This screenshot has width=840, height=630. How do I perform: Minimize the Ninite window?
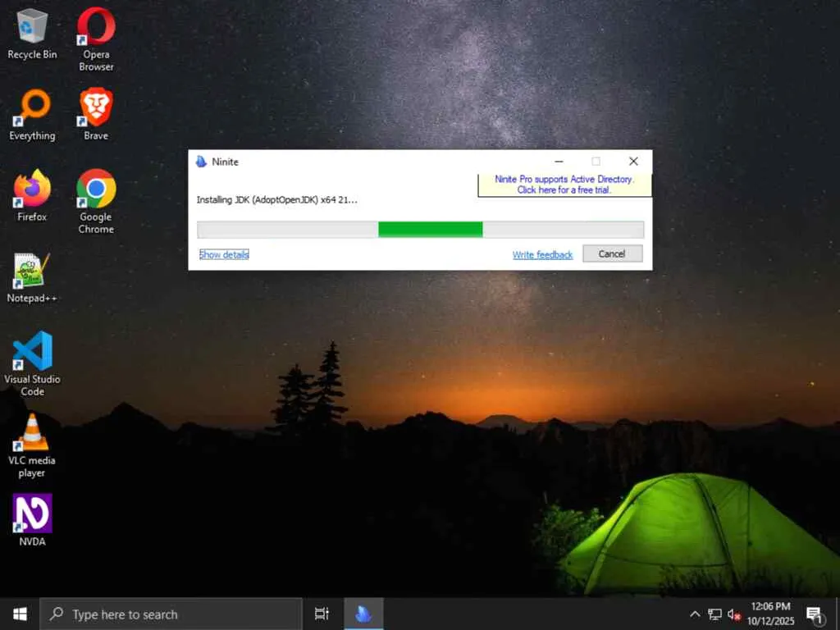tap(559, 162)
